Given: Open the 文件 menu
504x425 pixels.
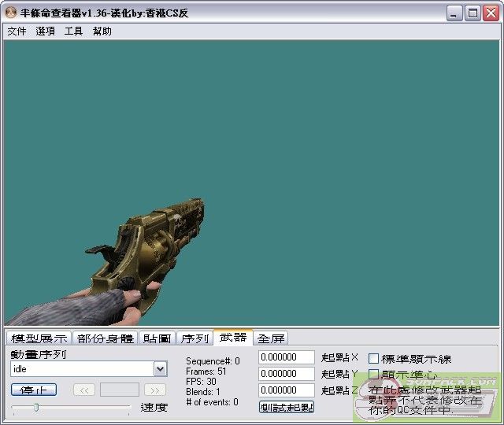Looking at the screenshot, I should [x=17, y=31].
